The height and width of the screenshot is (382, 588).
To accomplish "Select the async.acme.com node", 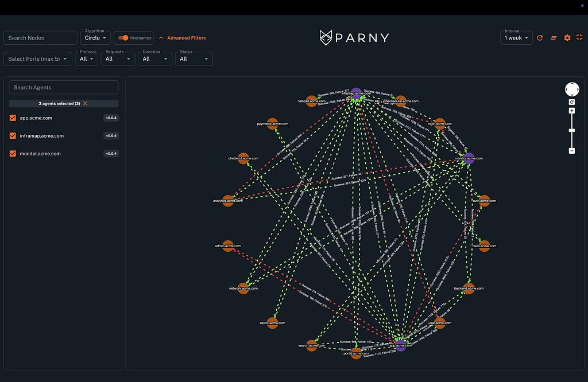I will pyautogui.click(x=273, y=323).
